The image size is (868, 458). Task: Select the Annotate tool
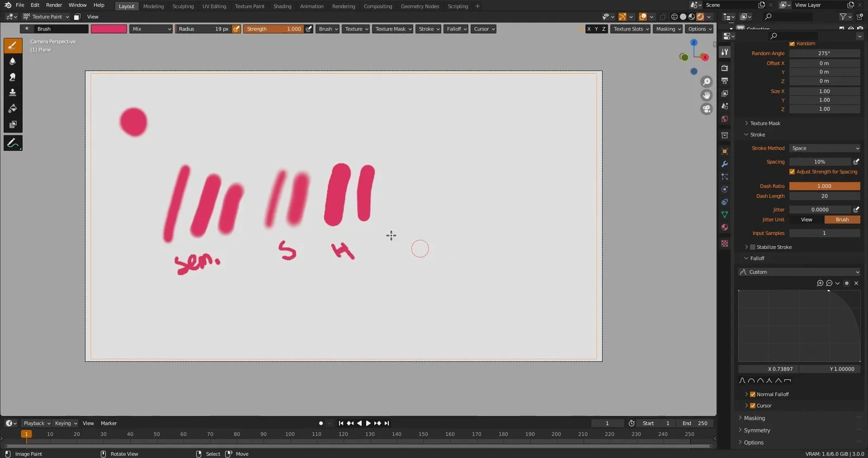point(13,143)
